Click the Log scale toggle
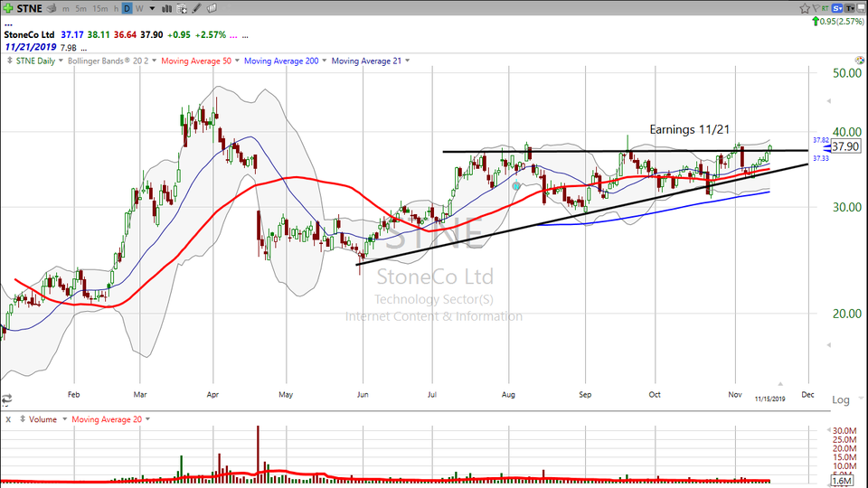The image size is (868, 488). 840,400
